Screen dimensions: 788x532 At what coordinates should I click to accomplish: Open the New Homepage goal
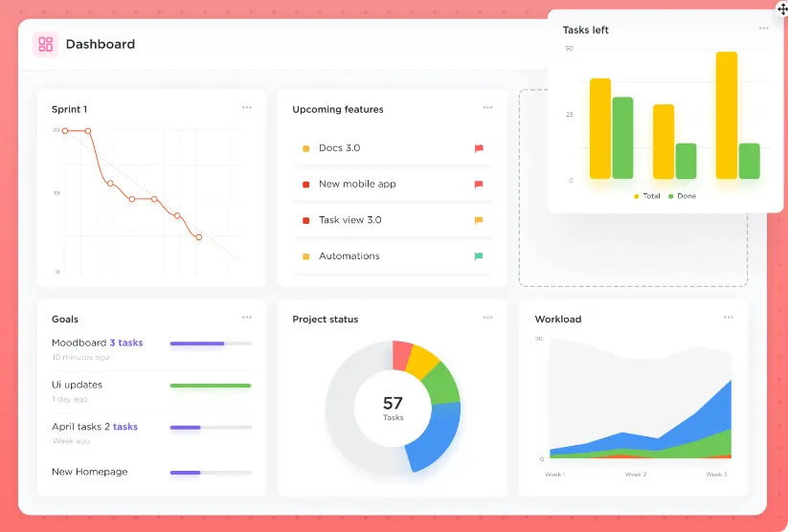151,472
